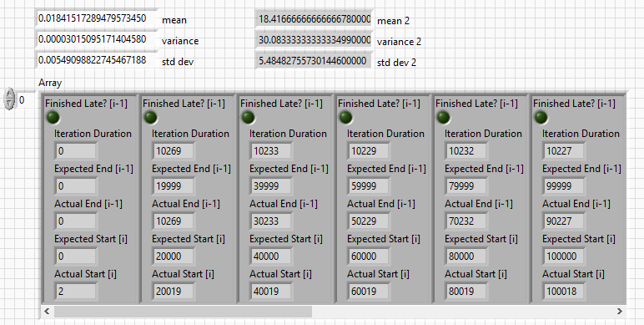Image resolution: width=644 pixels, height=325 pixels.
Task: Click the Expected End field showing 99999
Action: point(564,186)
